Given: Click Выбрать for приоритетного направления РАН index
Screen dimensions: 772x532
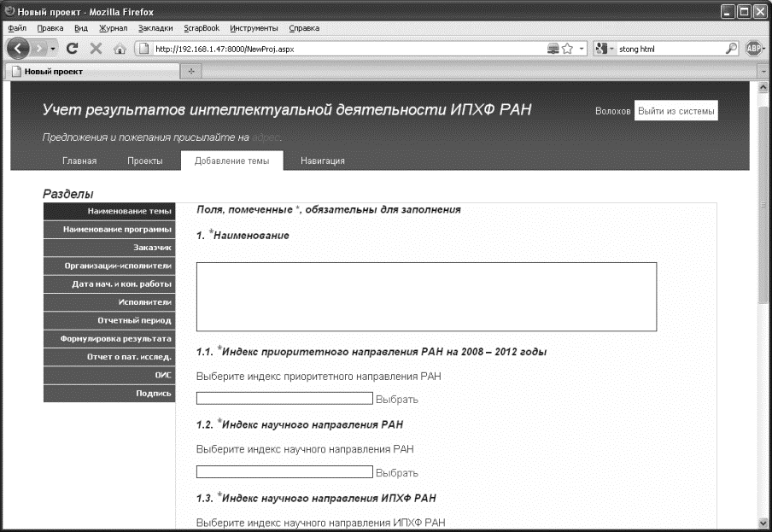Looking at the screenshot, I should [x=397, y=399].
